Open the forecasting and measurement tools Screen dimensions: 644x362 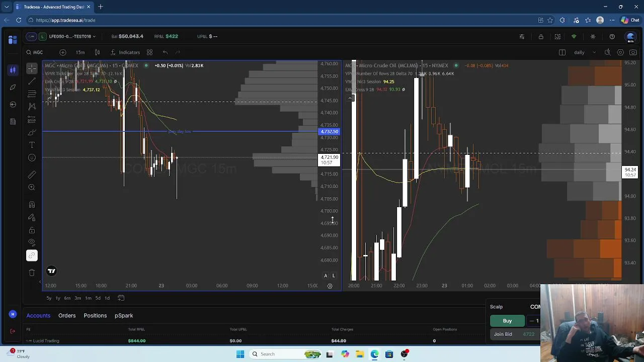coord(32,119)
